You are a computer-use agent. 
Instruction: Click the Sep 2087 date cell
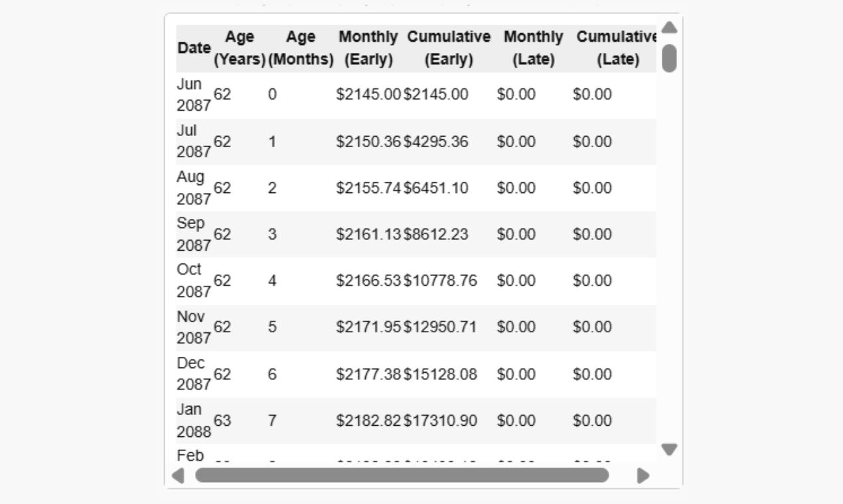click(194, 234)
